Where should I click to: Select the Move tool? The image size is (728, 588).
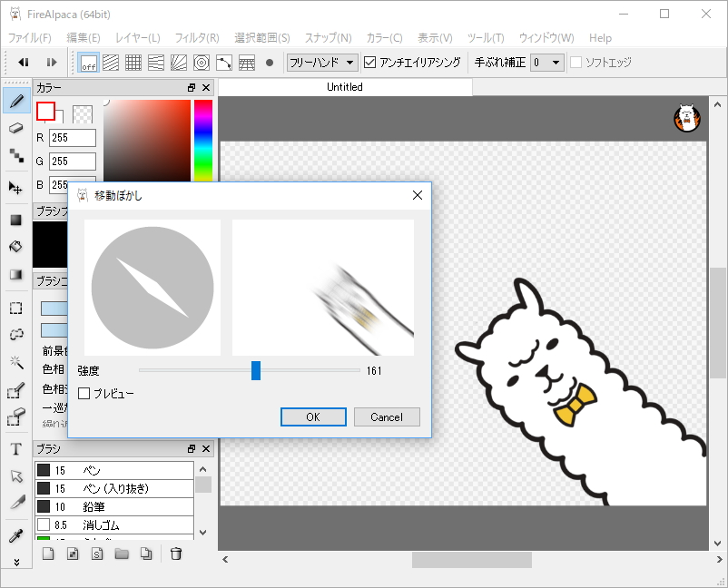pyautogui.click(x=15, y=188)
